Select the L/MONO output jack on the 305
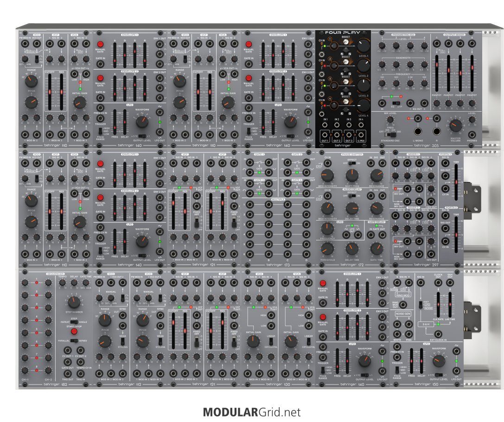 pyautogui.click(x=418, y=132)
